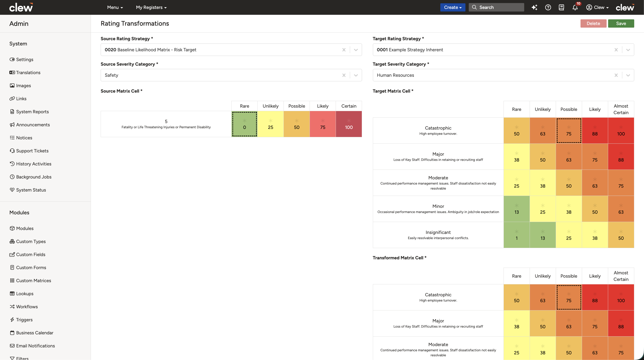644x360 pixels.
Task: Open Business Calendar in sidebar
Action: pos(31,333)
